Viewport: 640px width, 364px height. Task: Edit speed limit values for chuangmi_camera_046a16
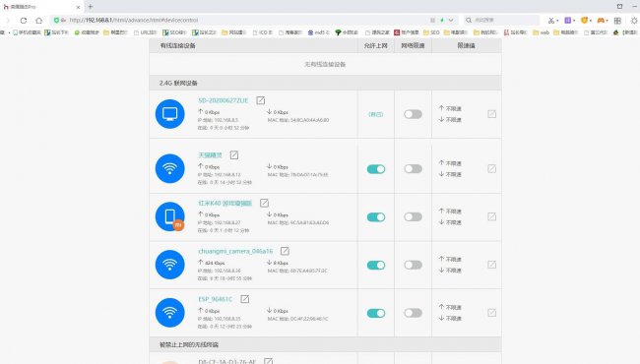pyautogui.click(x=491, y=265)
